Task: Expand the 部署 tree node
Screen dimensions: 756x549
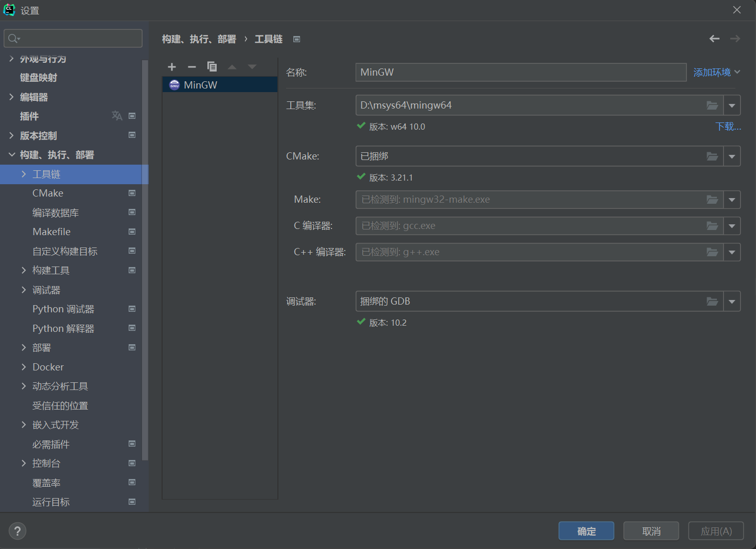Action: coord(24,347)
